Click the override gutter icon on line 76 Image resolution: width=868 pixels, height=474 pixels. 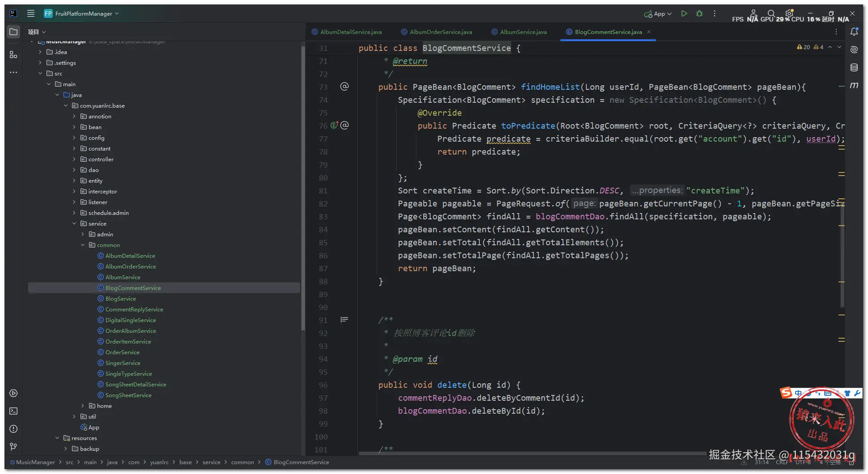334,126
